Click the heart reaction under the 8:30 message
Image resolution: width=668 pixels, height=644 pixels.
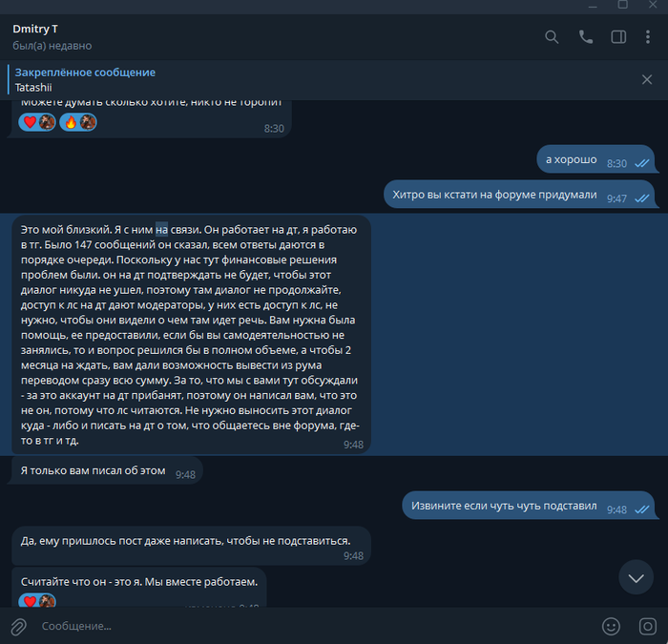click(x=37, y=123)
